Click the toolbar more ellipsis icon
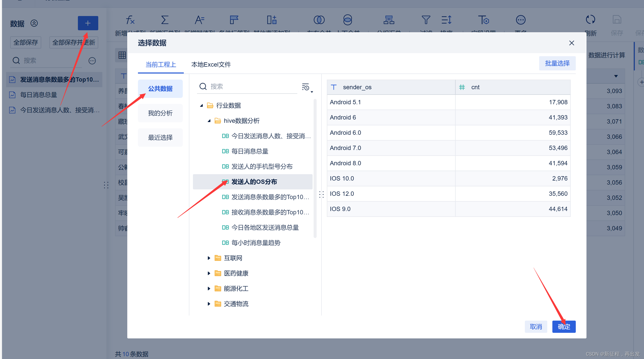The width and height of the screenshot is (644, 359). (x=521, y=20)
